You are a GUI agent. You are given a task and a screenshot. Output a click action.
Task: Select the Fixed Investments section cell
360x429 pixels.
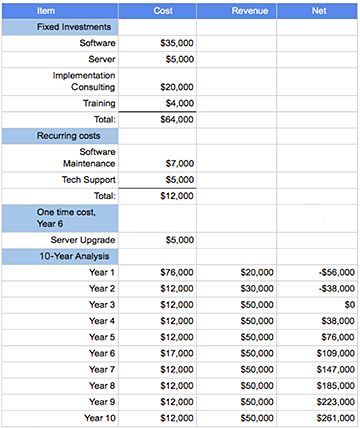[60, 27]
